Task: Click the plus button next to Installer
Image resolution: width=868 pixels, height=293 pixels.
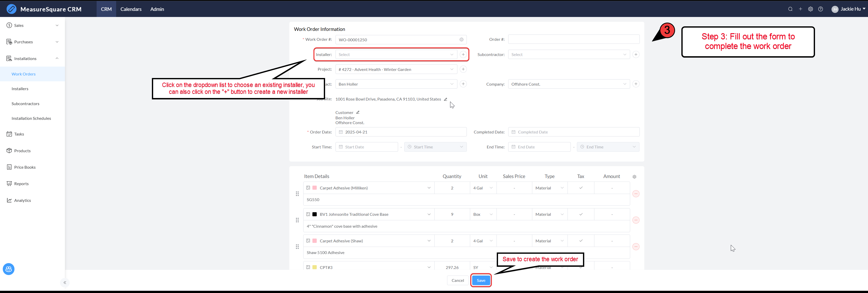Action: pos(463,54)
